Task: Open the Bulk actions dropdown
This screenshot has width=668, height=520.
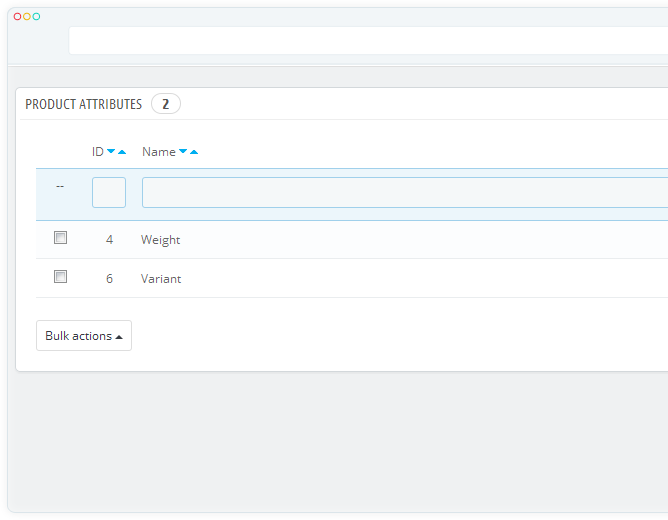Action: click(84, 336)
